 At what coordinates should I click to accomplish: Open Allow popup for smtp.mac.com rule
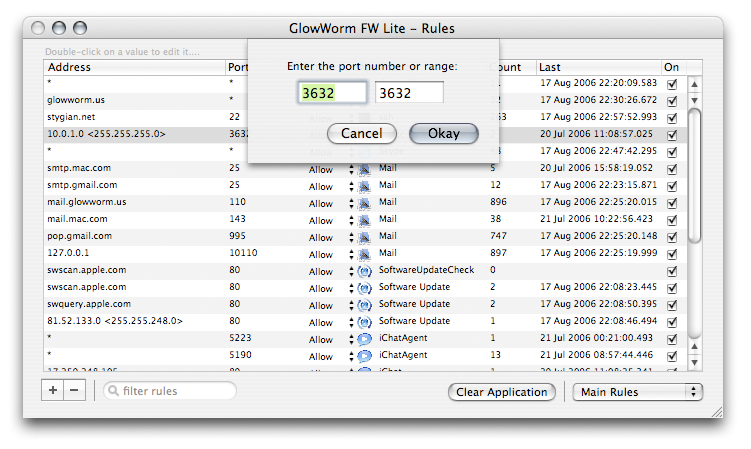[x=331, y=170]
